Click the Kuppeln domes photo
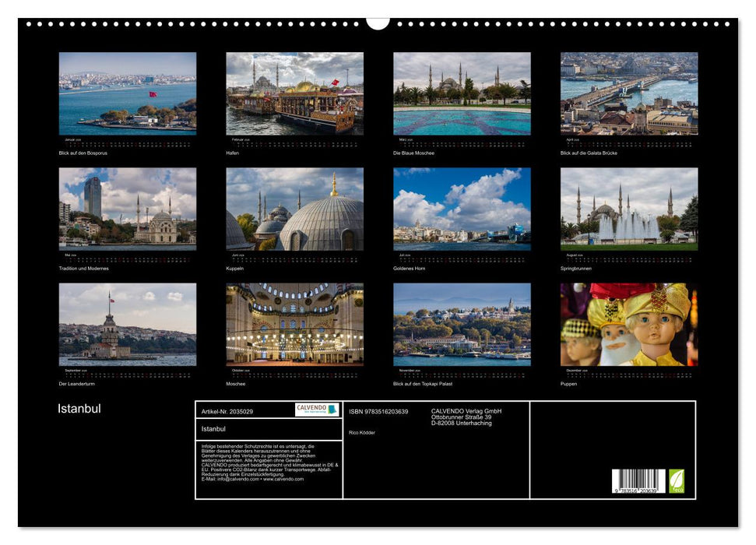 pyautogui.click(x=294, y=209)
